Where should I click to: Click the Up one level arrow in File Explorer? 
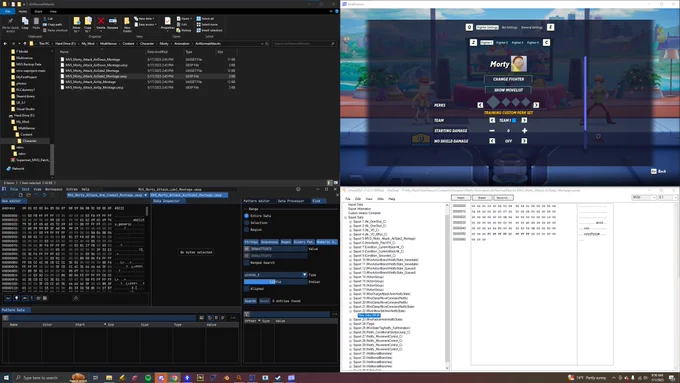tap(25, 43)
